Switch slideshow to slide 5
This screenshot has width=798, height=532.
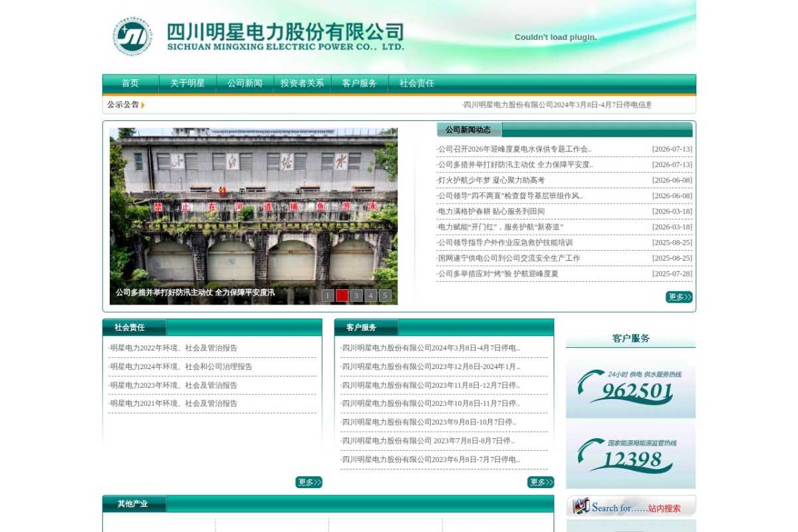point(386,295)
